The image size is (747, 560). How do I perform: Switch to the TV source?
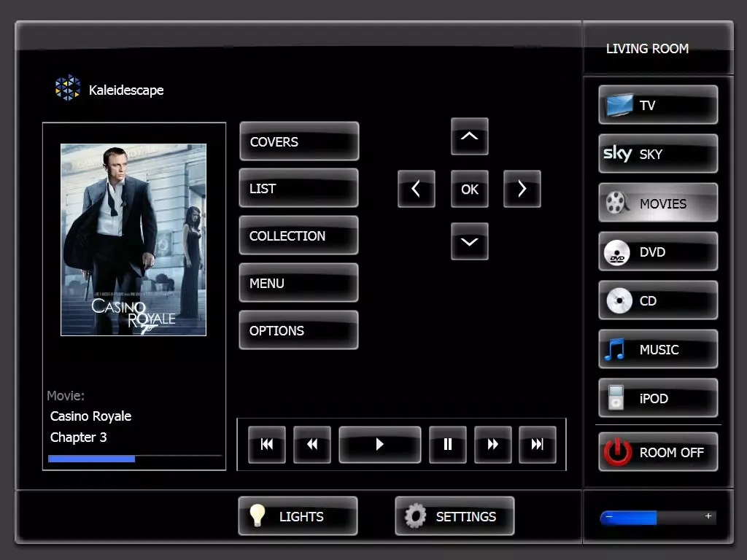(658, 105)
